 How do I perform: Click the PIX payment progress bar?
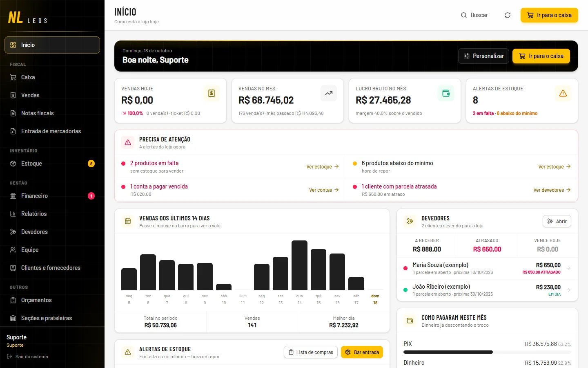(x=487, y=352)
